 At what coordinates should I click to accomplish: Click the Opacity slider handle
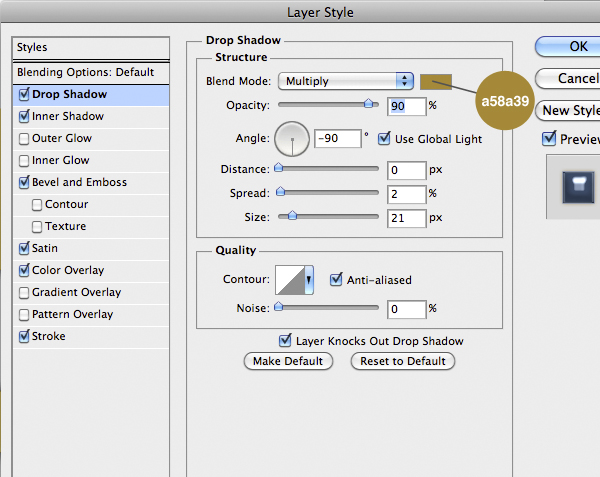coord(369,103)
